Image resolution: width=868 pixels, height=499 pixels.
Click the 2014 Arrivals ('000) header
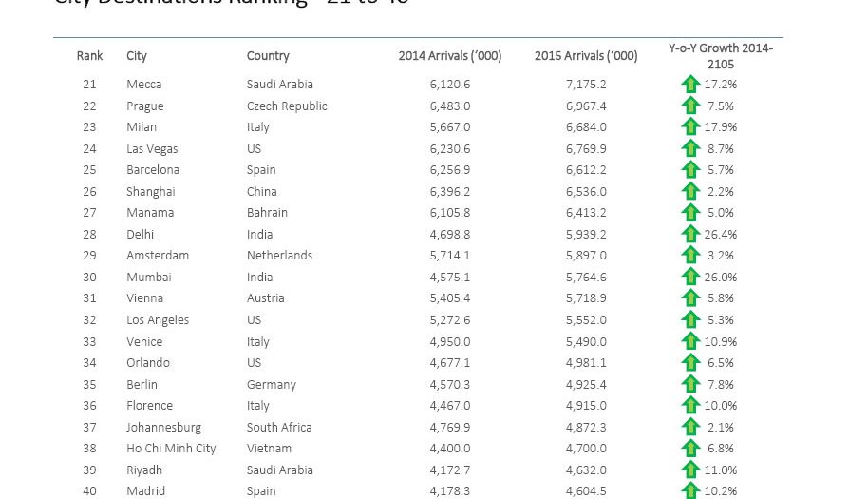click(x=450, y=56)
